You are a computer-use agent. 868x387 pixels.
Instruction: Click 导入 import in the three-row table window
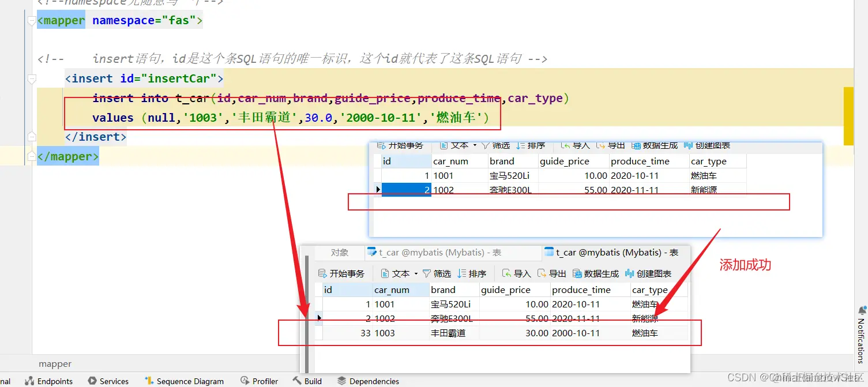(516, 273)
